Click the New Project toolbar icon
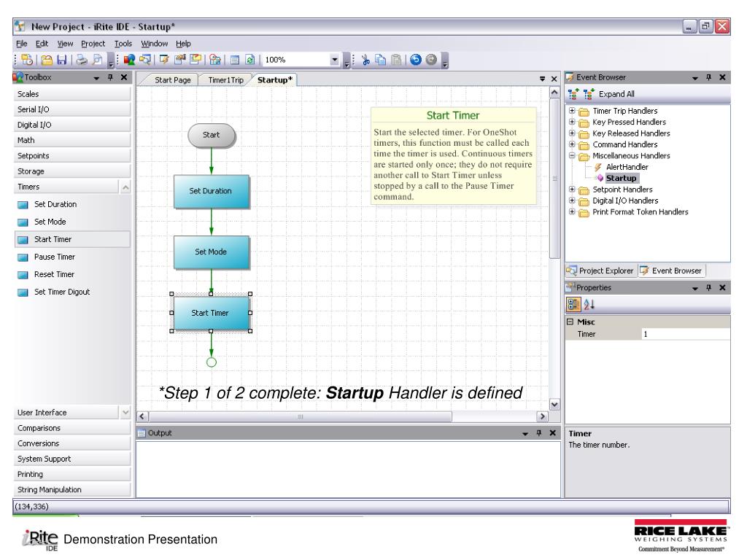Image resolution: width=747 pixels, height=560 pixels. pos(27,60)
